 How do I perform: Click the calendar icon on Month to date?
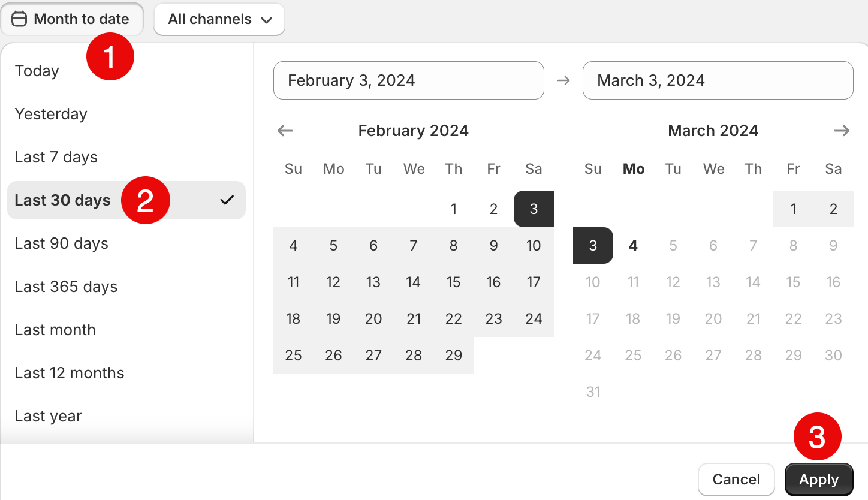(20, 19)
